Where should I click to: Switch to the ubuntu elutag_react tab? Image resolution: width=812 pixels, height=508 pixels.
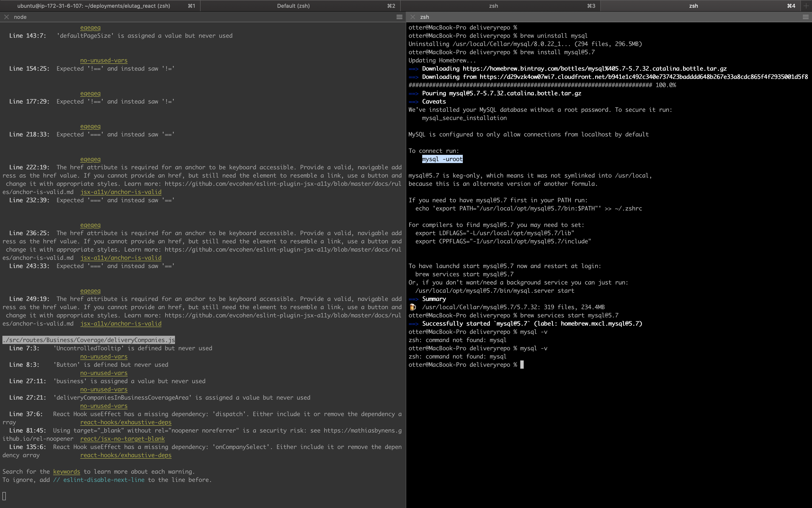(x=100, y=6)
